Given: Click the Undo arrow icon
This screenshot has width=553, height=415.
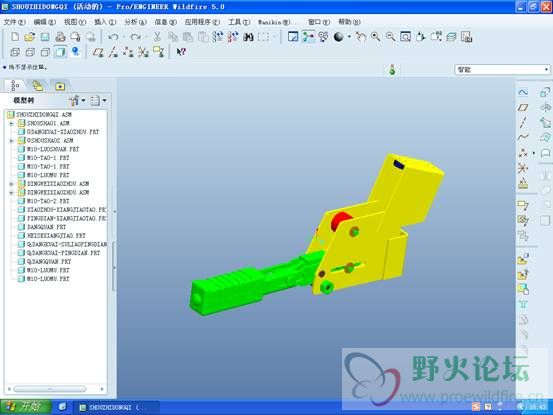Looking at the screenshot, I should coord(113,37).
